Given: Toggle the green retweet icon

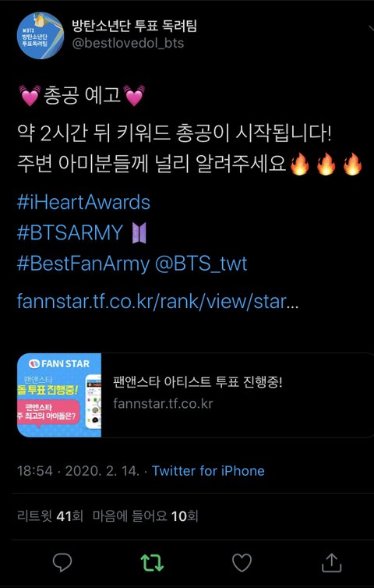Looking at the screenshot, I should [x=152, y=563].
